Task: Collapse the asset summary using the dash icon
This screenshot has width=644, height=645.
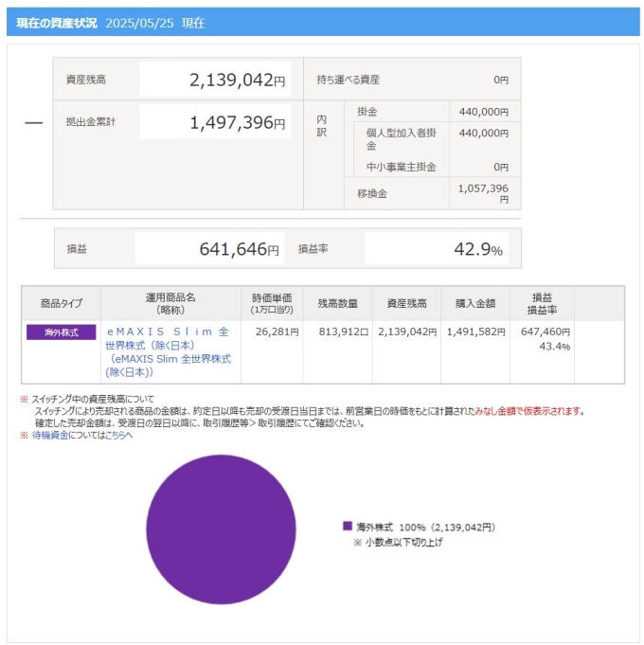Action: 33,123
